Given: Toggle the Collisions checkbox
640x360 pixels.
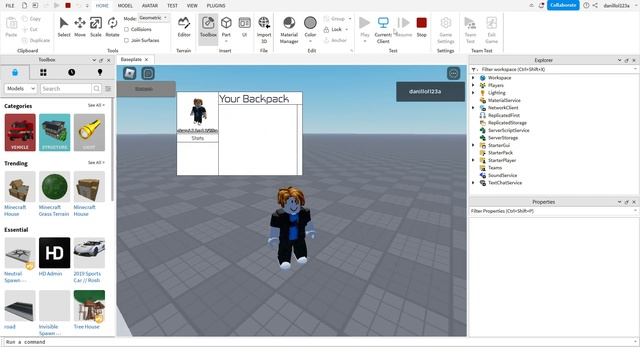Looking at the screenshot, I should tap(127, 29).
